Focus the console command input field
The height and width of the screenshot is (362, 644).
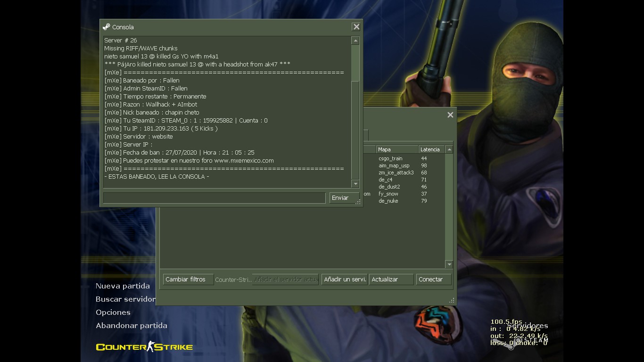coord(215,198)
